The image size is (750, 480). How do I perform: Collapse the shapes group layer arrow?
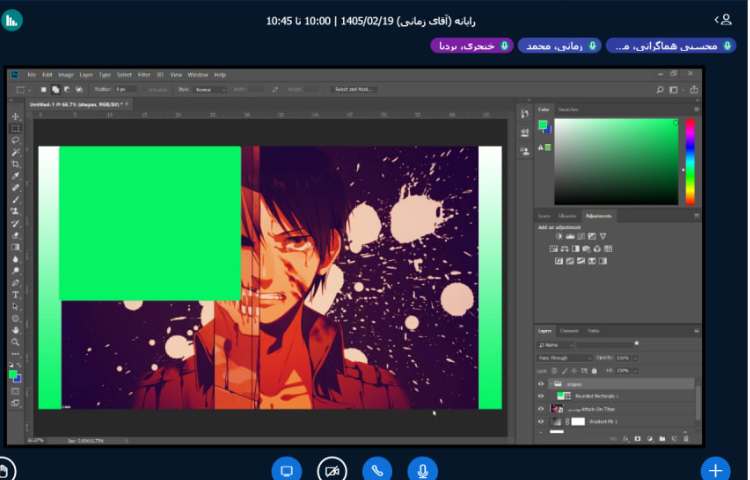tap(550, 384)
